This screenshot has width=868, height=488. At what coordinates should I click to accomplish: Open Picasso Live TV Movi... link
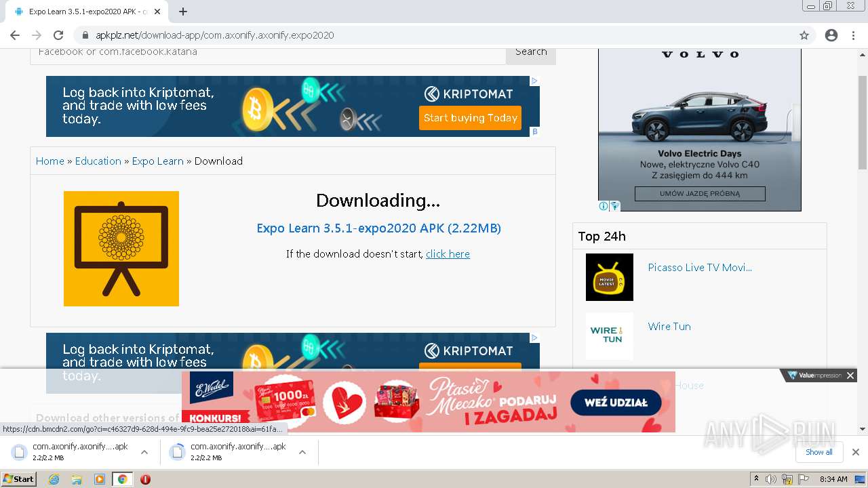click(x=700, y=268)
